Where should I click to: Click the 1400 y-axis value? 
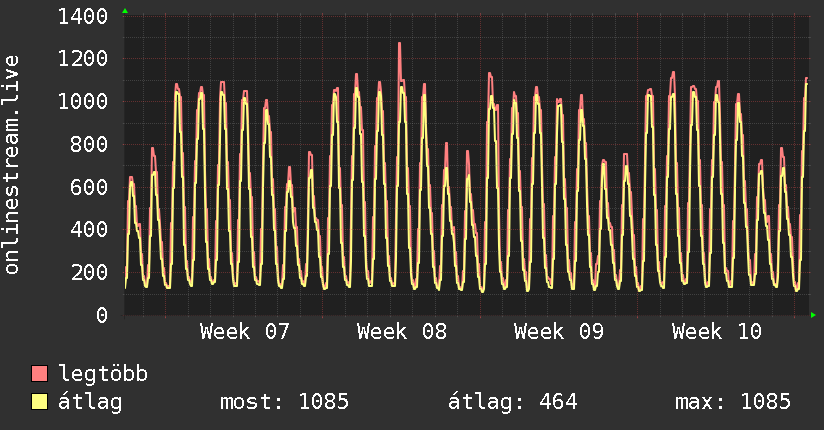coord(83,17)
